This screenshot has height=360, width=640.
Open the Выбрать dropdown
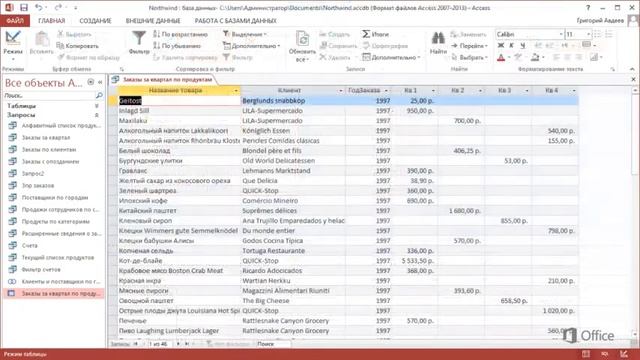click(x=469, y=58)
